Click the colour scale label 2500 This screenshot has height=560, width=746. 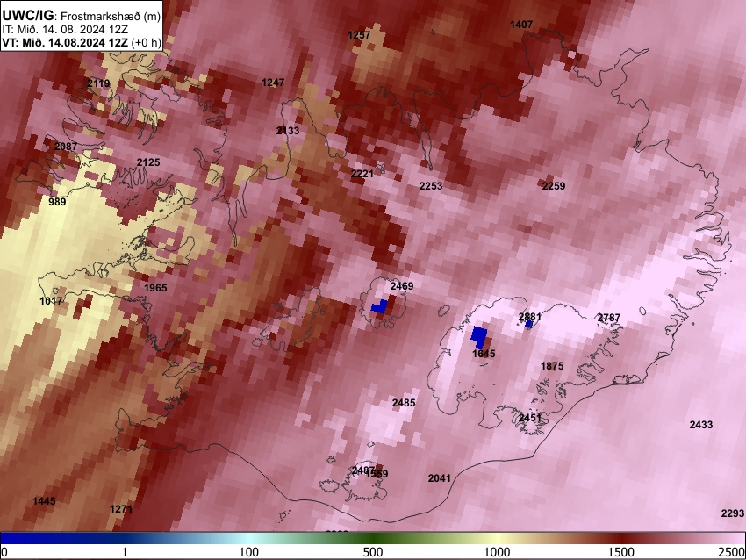tap(732, 552)
